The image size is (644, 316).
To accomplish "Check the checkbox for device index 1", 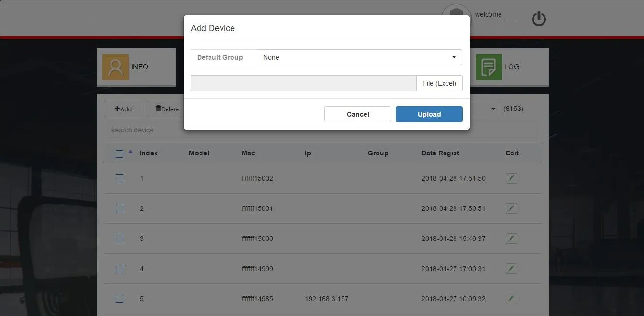I will [120, 178].
